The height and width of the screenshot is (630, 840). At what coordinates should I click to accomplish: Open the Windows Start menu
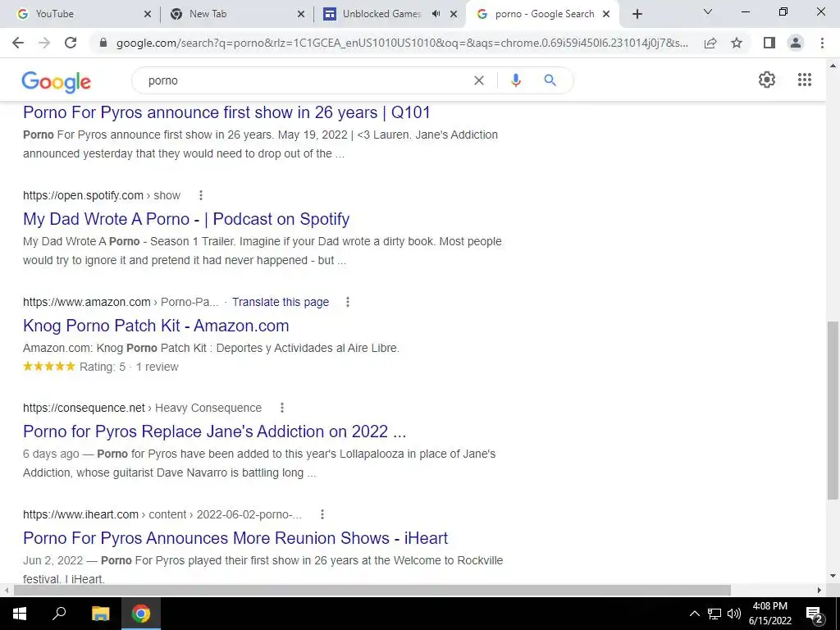tap(20, 614)
